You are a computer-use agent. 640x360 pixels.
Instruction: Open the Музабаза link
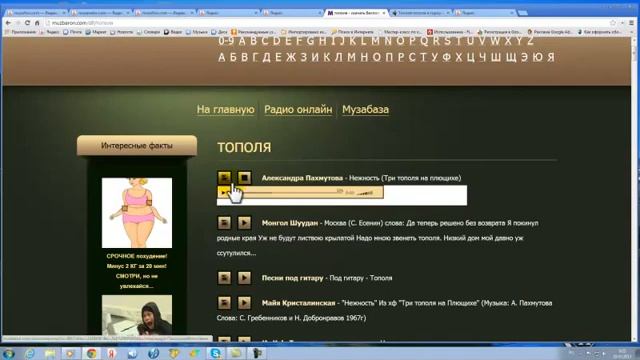pos(365,109)
